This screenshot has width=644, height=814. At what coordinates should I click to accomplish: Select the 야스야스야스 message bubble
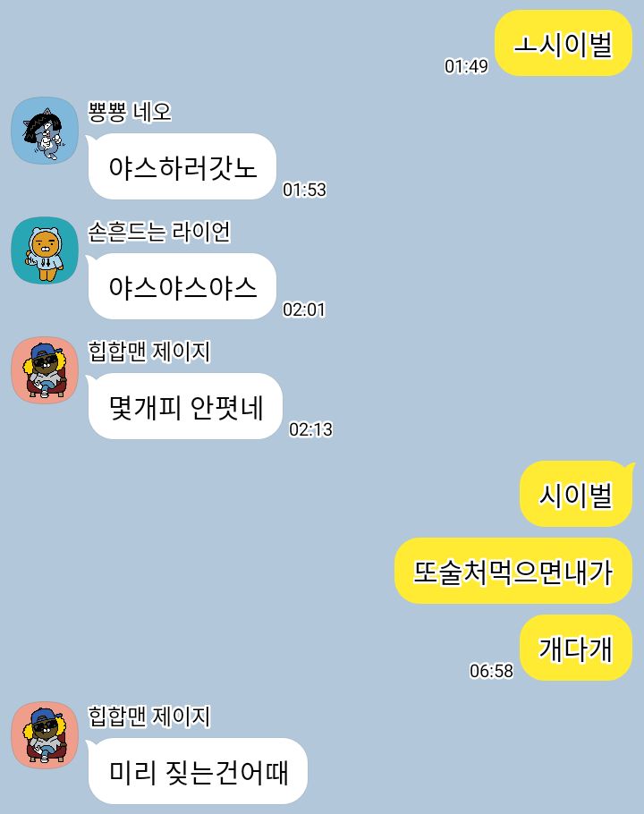pos(182,286)
